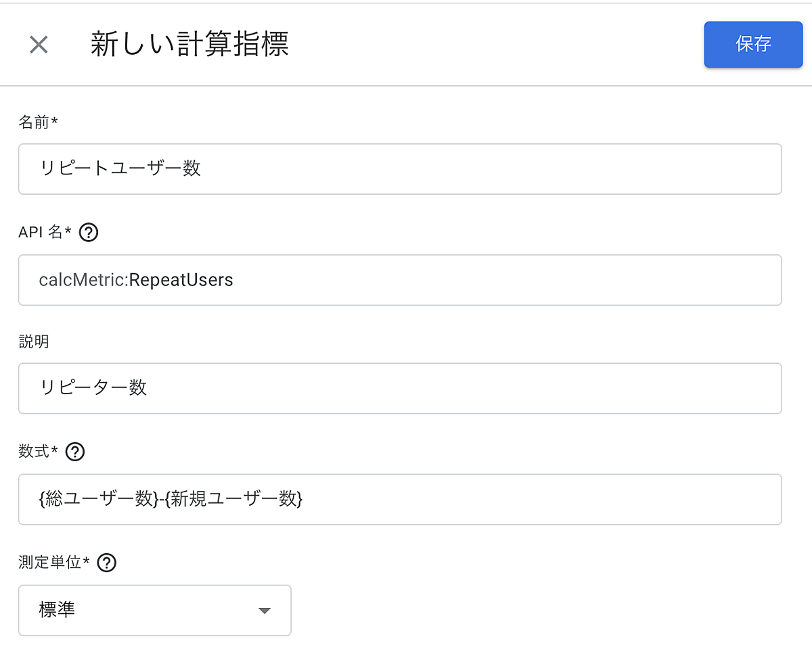Click {総ユーザー数} in the formula
The height and width of the screenshot is (662, 812).
pyautogui.click(x=99, y=499)
